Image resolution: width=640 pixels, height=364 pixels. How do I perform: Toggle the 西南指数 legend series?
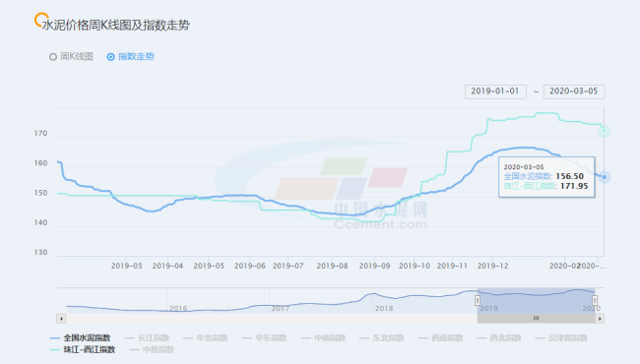pos(440,337)
